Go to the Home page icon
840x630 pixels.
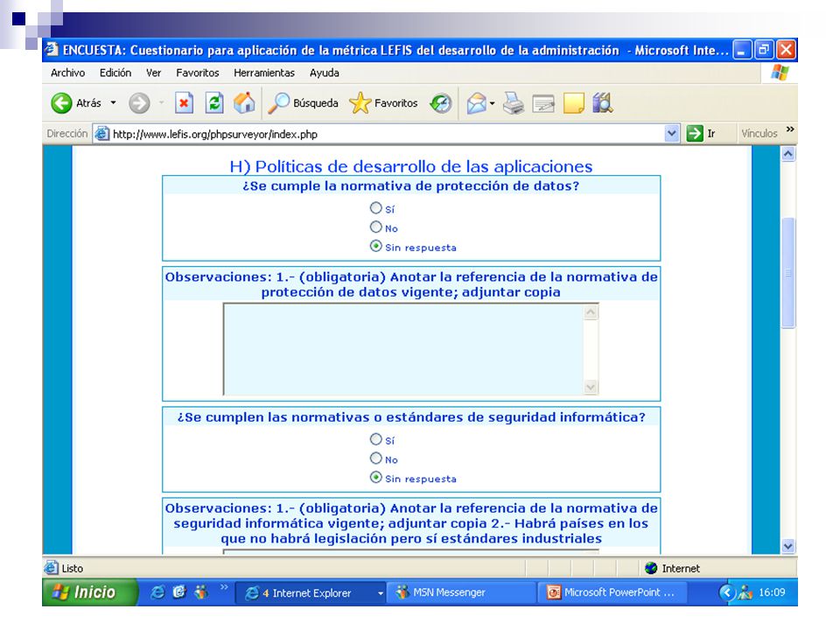tap(244, 103)
